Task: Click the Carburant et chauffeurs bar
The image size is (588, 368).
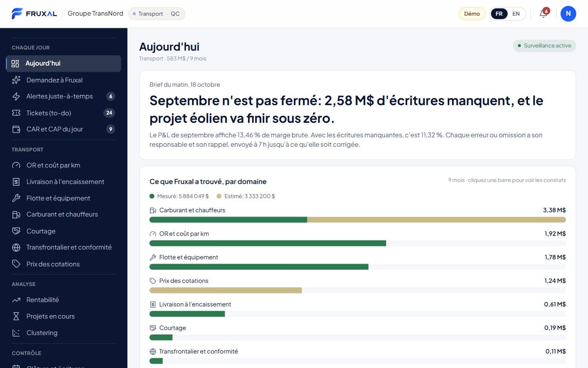Action: [358, 220]
